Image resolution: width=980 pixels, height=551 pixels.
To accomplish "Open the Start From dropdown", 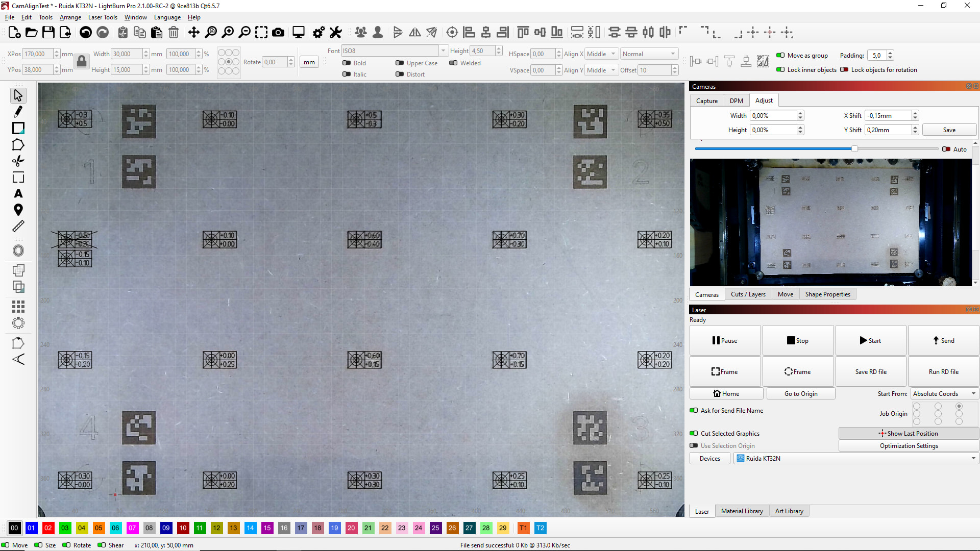I will pos(944,393).
